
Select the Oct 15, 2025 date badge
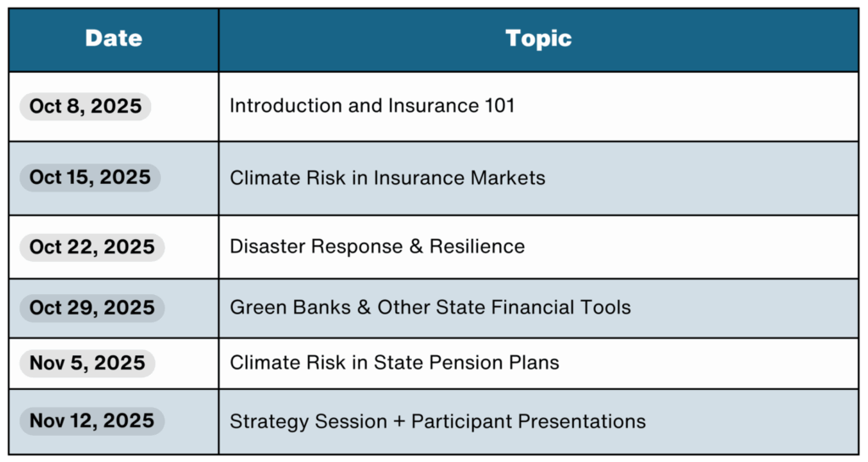(x=90, y=178)
